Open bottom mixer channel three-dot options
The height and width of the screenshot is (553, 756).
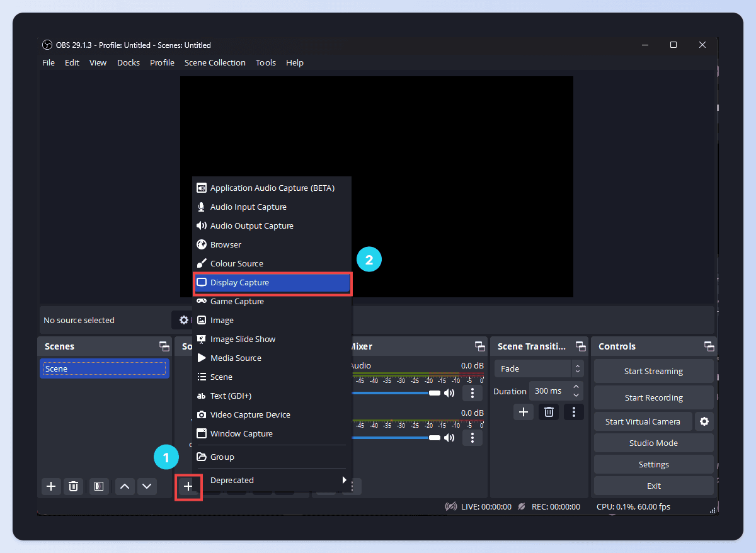[472, 438]
